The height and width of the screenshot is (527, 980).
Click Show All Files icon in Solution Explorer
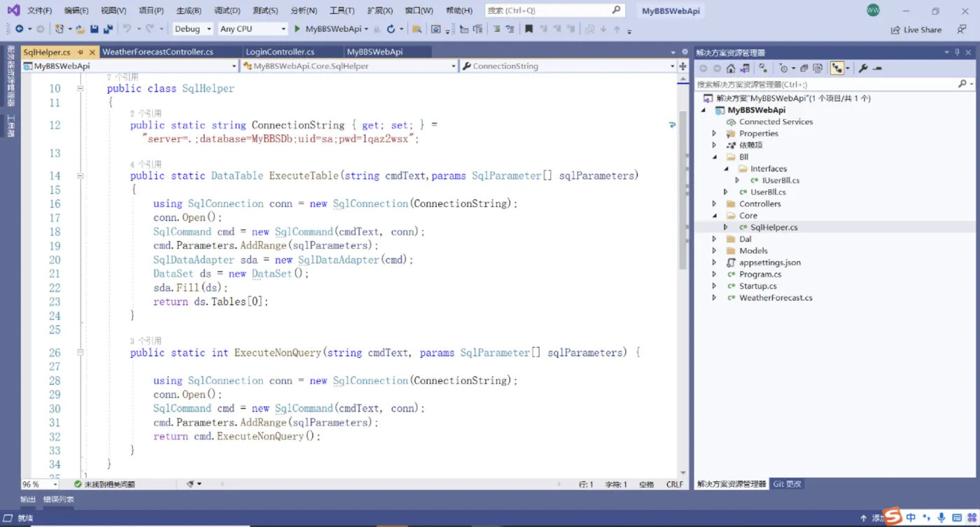[x=818, y=69]
